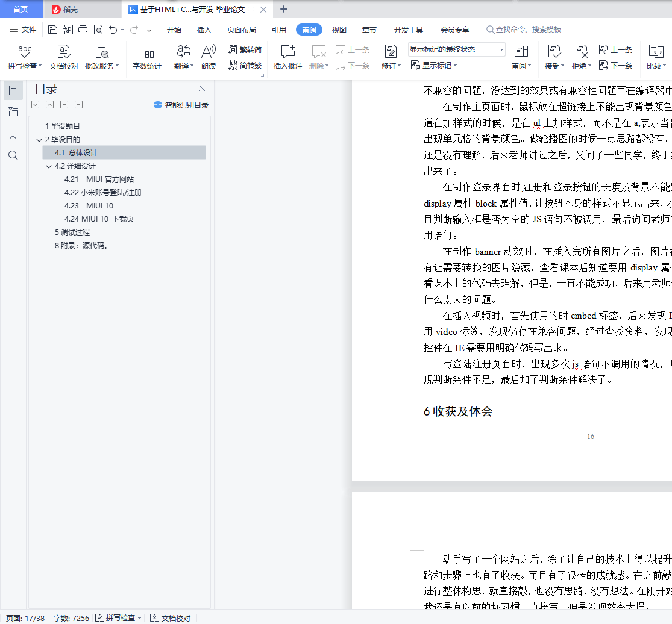Image resolution: width=672 pixels, height=624 pixels.
Task: Select outline item 1 毕设题目
Action: tap(63, 126)
